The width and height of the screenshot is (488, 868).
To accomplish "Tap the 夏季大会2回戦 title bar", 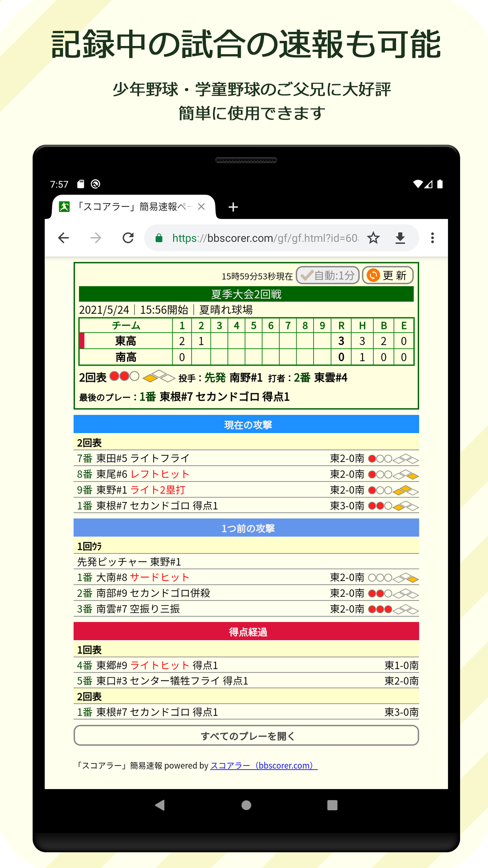I will click(x=246, y=294).
